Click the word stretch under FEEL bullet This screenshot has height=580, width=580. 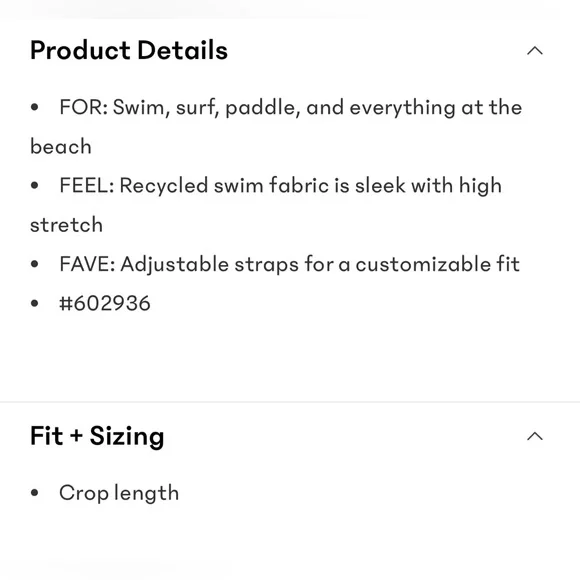pos(66,225)
